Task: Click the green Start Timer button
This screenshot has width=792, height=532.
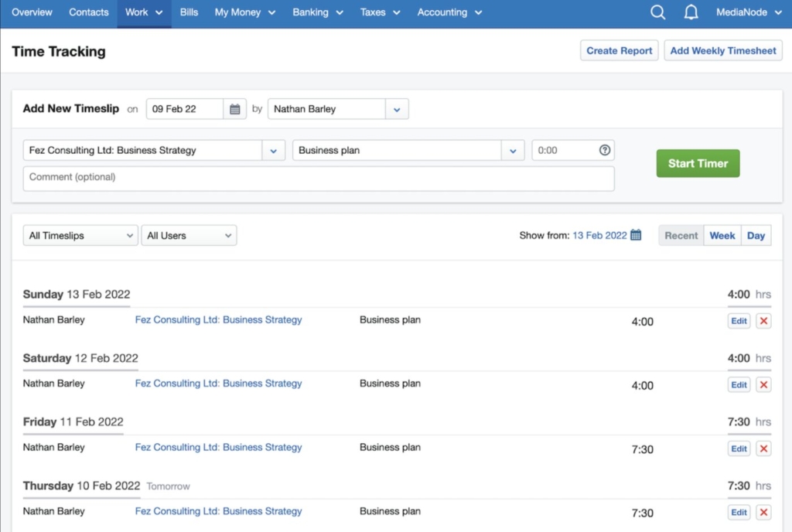Action: (x=698, y=163)
